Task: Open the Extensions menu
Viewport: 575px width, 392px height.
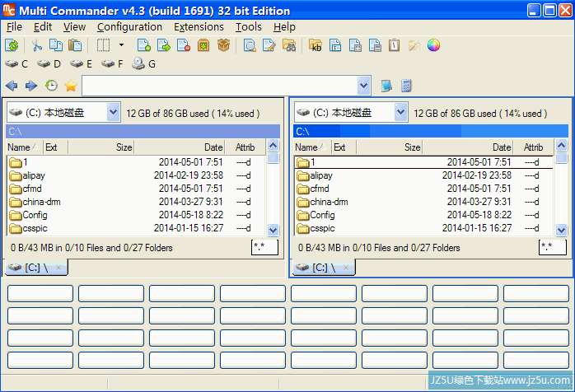Action: [x=199, y=27]
